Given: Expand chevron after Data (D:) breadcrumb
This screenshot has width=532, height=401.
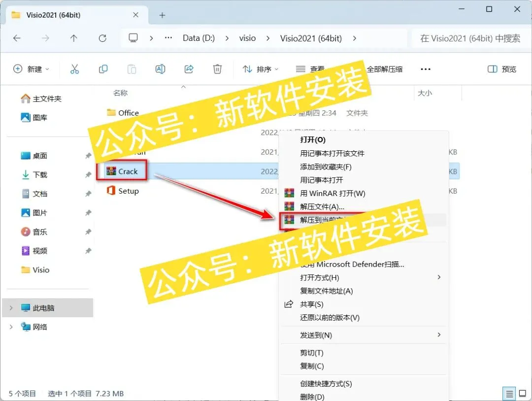Looking at the screenshot, I should tap(227, 38).
